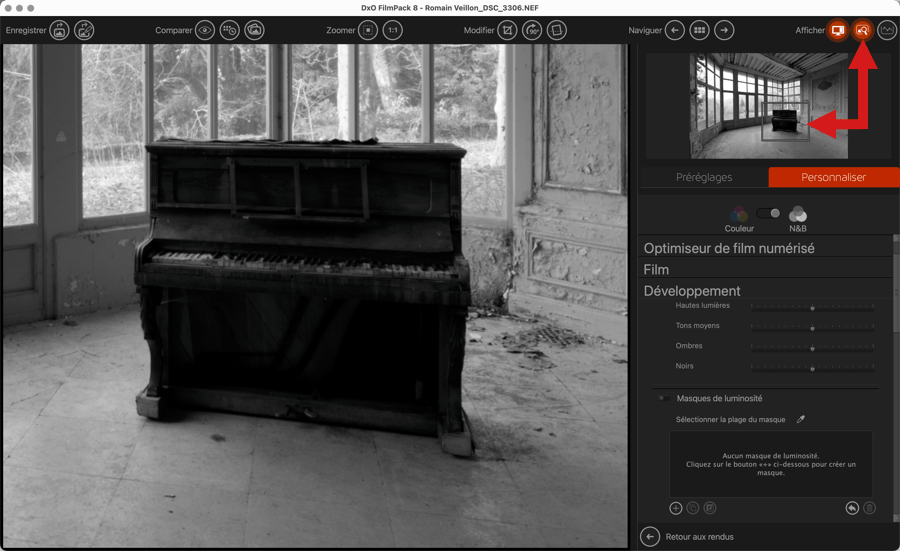Go to the next image arrow
The height and width of the screenshot is (551, 900).
[724, 30]
